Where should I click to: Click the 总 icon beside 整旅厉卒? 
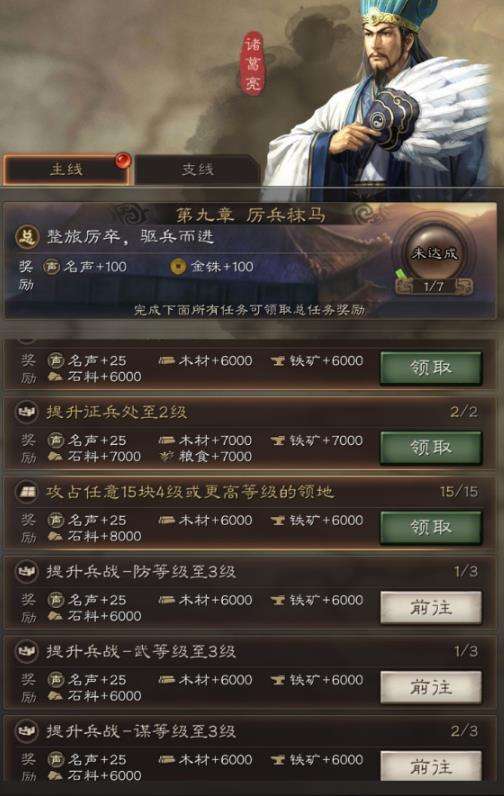pos(27,237)
